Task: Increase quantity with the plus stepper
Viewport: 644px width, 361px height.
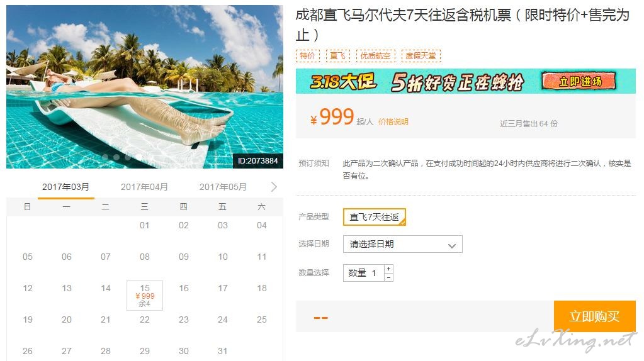Action: (x=388, y=269)
